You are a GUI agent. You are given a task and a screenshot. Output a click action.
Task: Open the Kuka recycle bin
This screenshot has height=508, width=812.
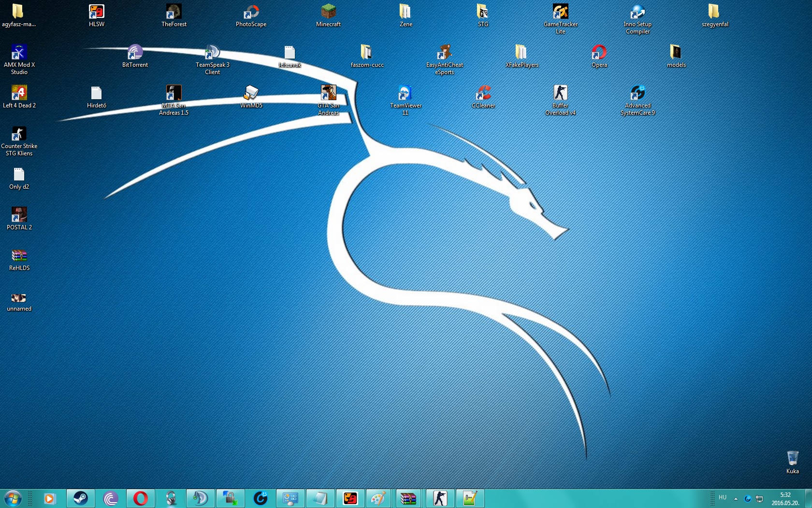point(793,462)
